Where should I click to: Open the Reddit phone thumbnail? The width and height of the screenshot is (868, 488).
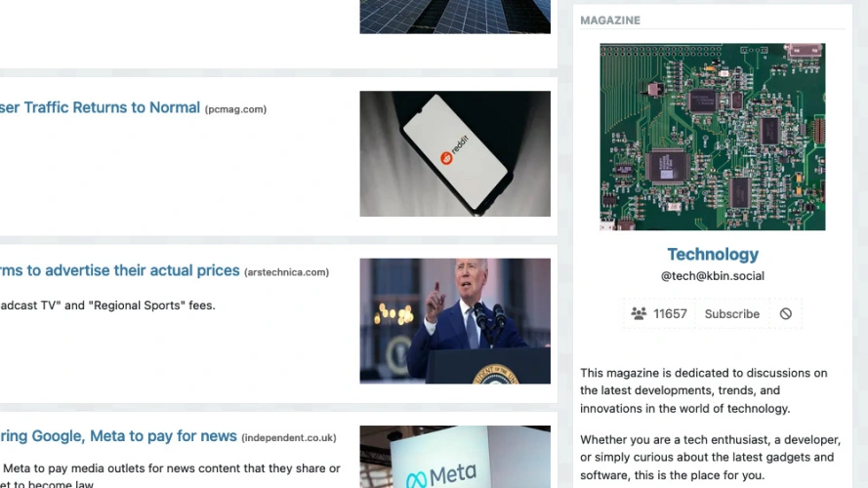[455, 154]
